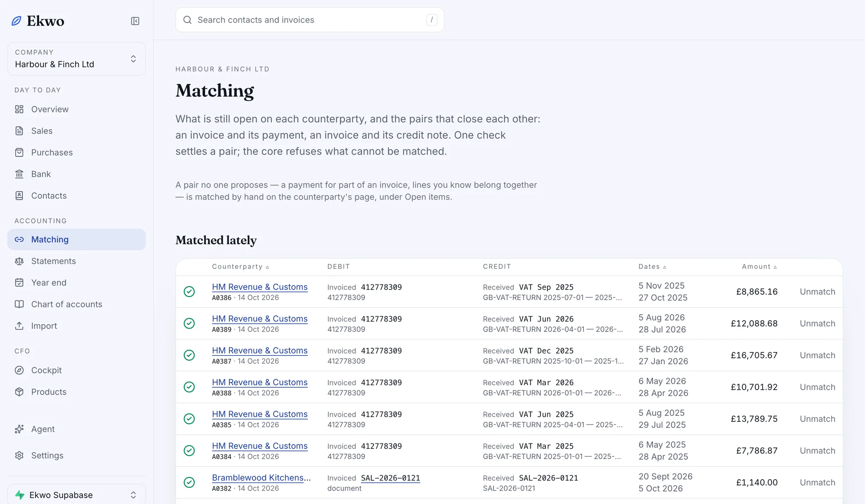This screenshot has width=865, height=504.
Task: Sort table by Amount column
Action: (x=759, y=267)
